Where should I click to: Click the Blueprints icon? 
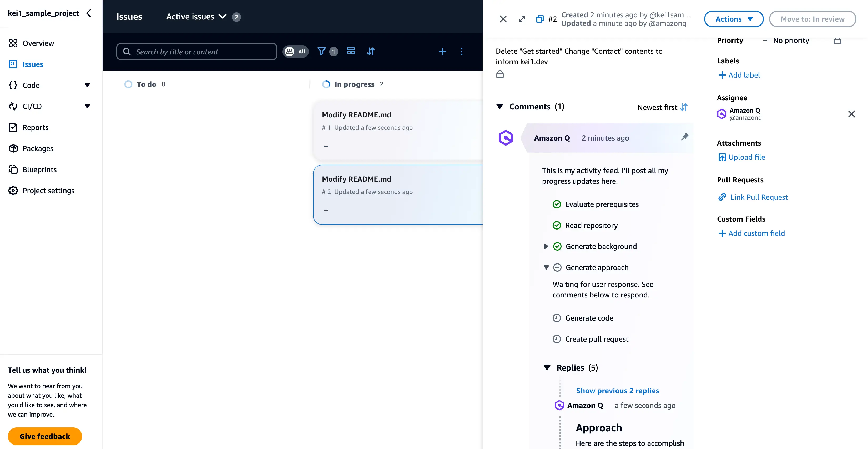pyautogui.click(x=13, y=169)
